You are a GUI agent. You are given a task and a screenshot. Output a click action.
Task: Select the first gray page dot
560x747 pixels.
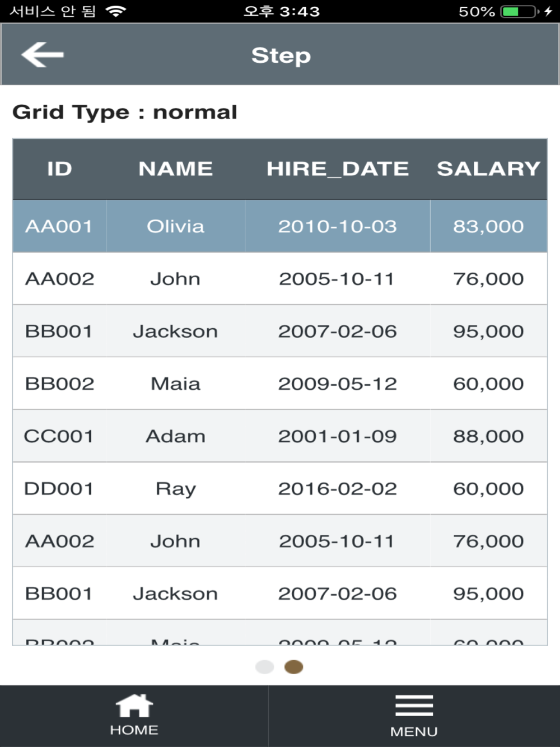[264, 667]
